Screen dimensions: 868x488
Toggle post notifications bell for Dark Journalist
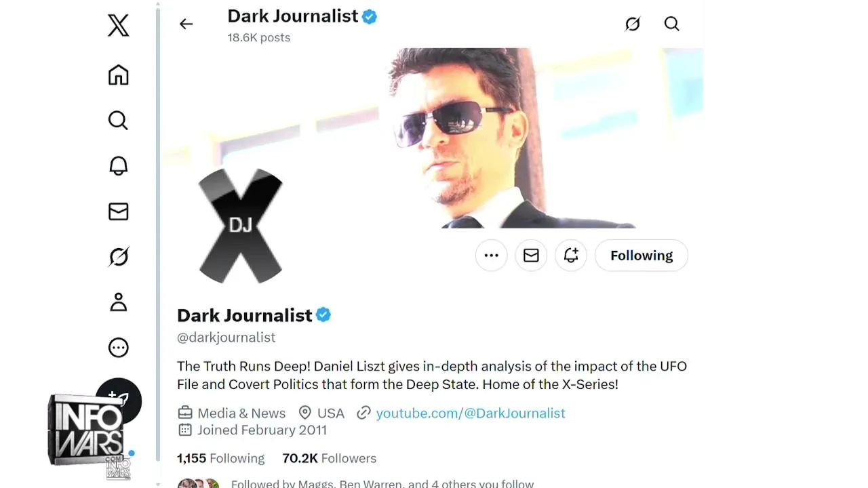pyautogui.click(x=571, y=256)
